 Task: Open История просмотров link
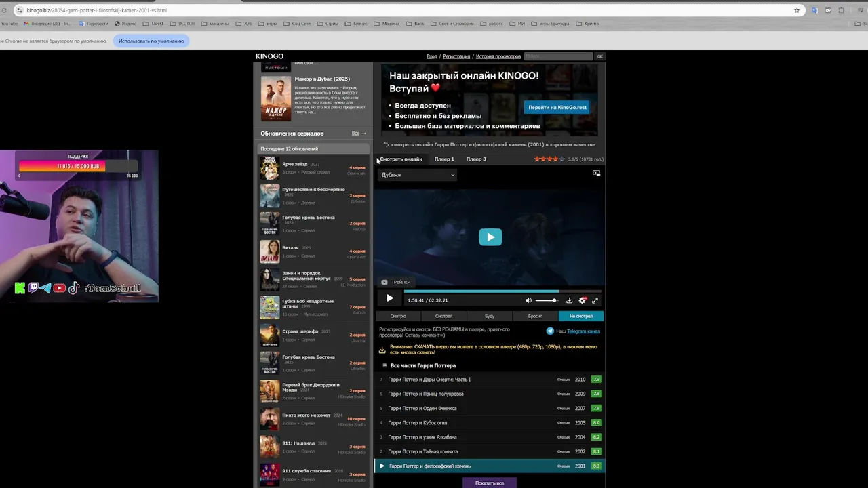pyautogui.click(x=498, y=56)
